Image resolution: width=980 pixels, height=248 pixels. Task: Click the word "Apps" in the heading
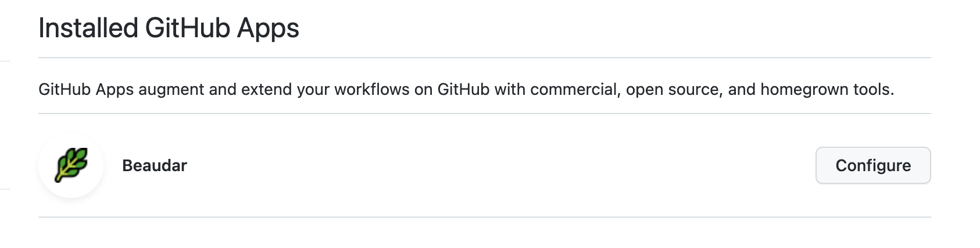pos(269,28)
